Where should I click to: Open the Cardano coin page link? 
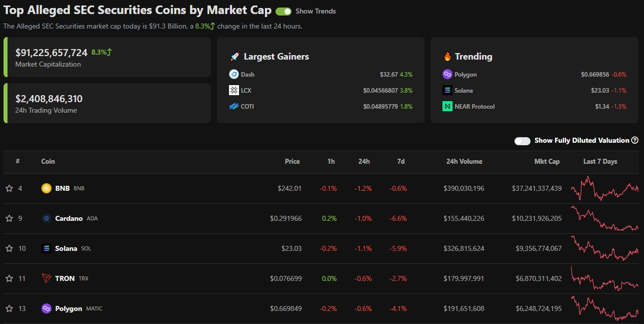(x=69, y=218)
